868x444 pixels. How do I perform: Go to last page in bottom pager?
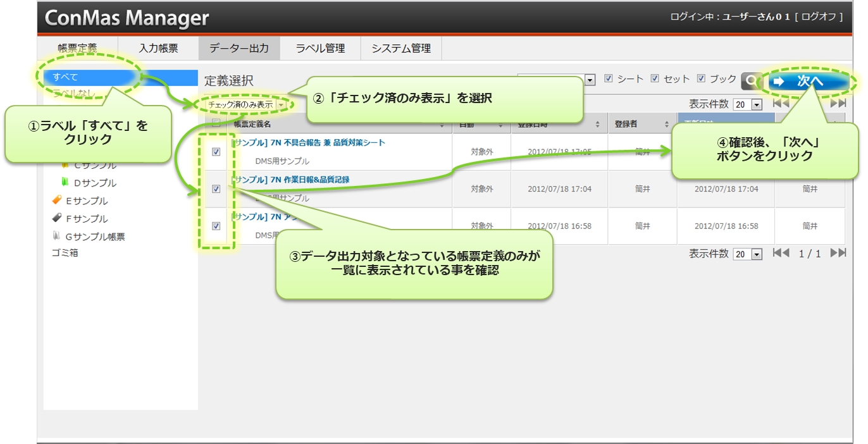(x=838, y=253)
